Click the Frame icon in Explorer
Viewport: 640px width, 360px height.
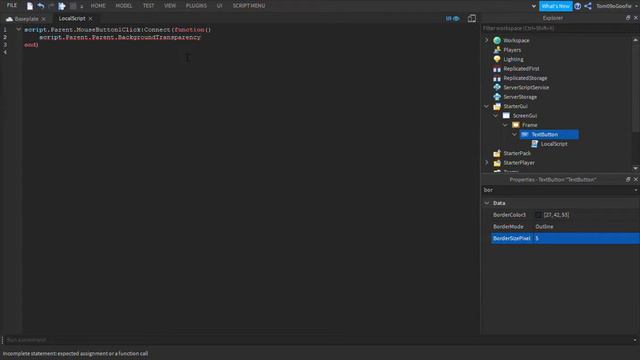pyautogui.click(x=516, y=125)
